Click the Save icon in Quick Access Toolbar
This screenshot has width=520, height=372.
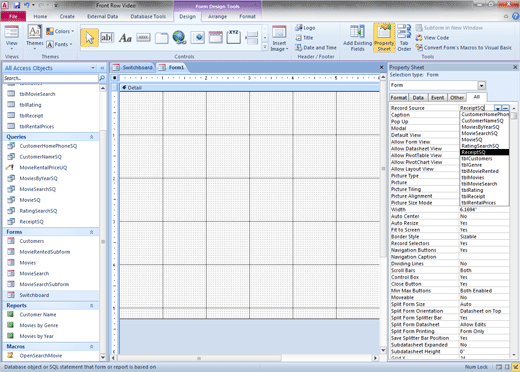click(x=17, y=5)
